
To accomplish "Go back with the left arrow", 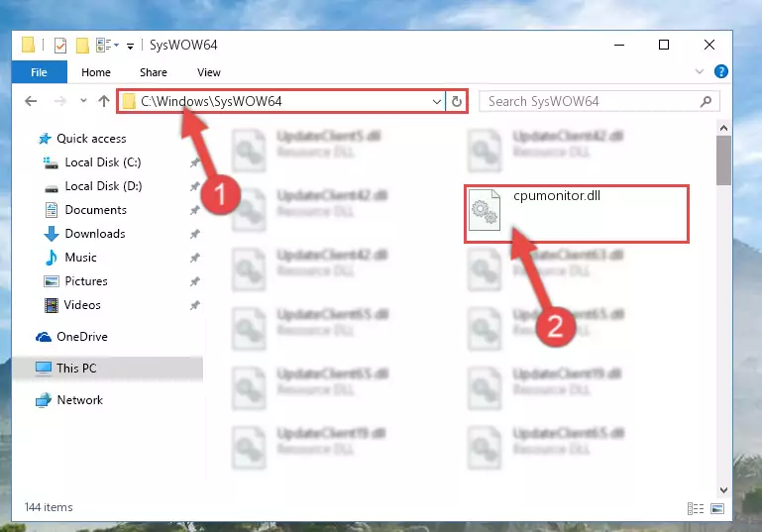I will [x=31, y=101].
